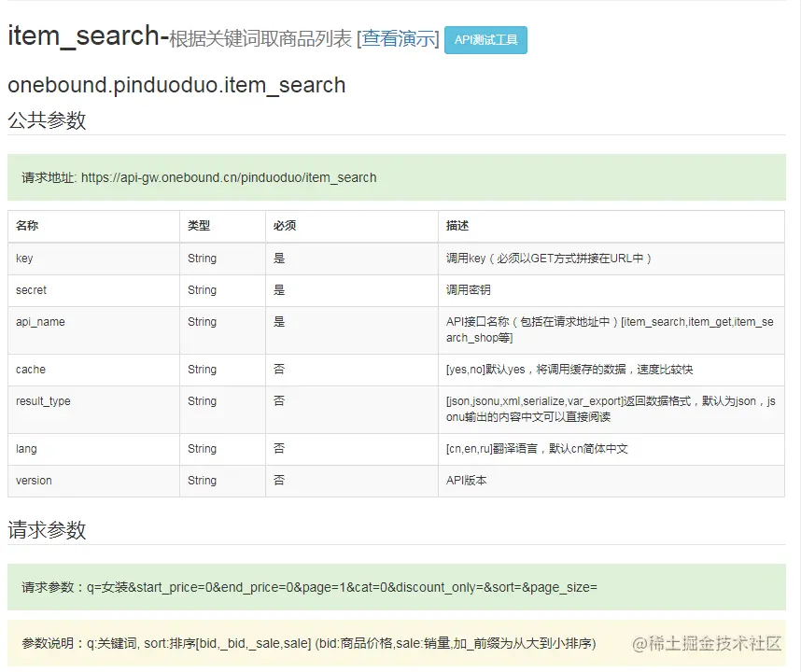Image resolution: width=801 pixels, height=672 pixels.
Task: Click the request URL https://api-gw.onebound.cn/pinduoduo/item_search
Action: pos(229,177)
